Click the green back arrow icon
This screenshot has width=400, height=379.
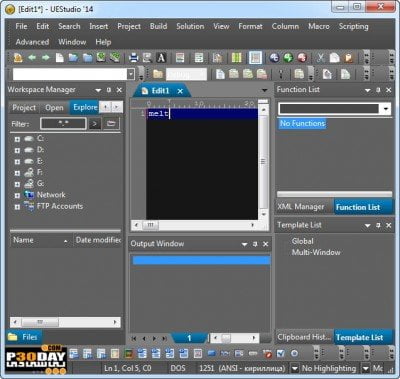tap(32, 58)
